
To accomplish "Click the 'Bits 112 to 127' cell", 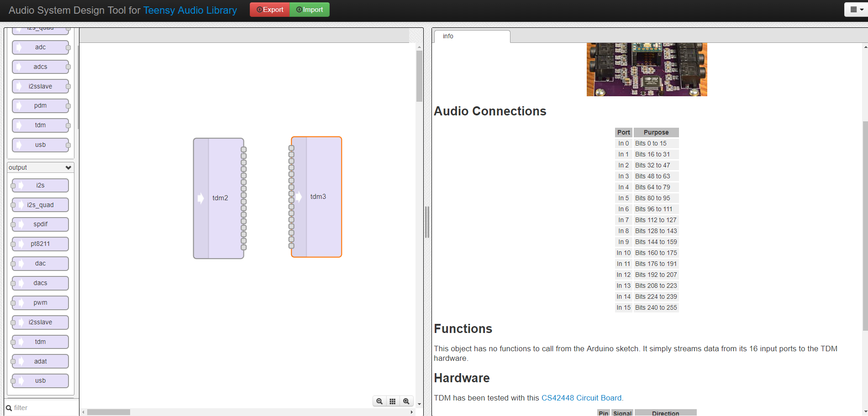I will point(656,220).
